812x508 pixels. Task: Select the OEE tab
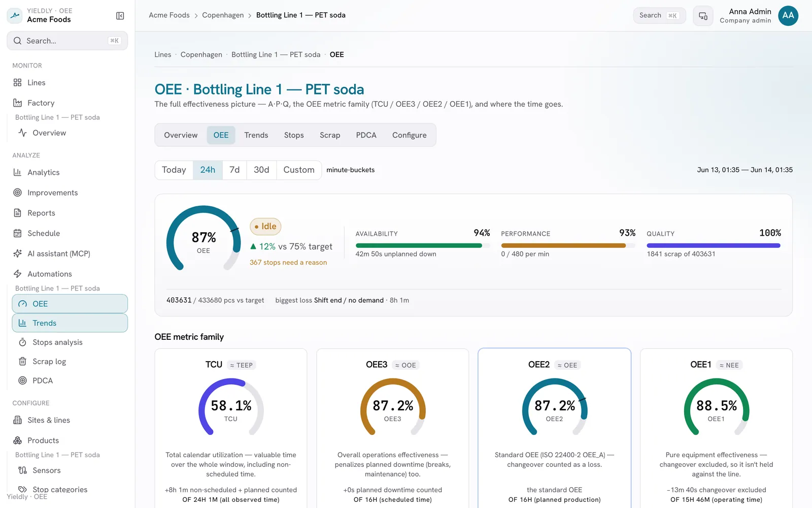point(221,135)
